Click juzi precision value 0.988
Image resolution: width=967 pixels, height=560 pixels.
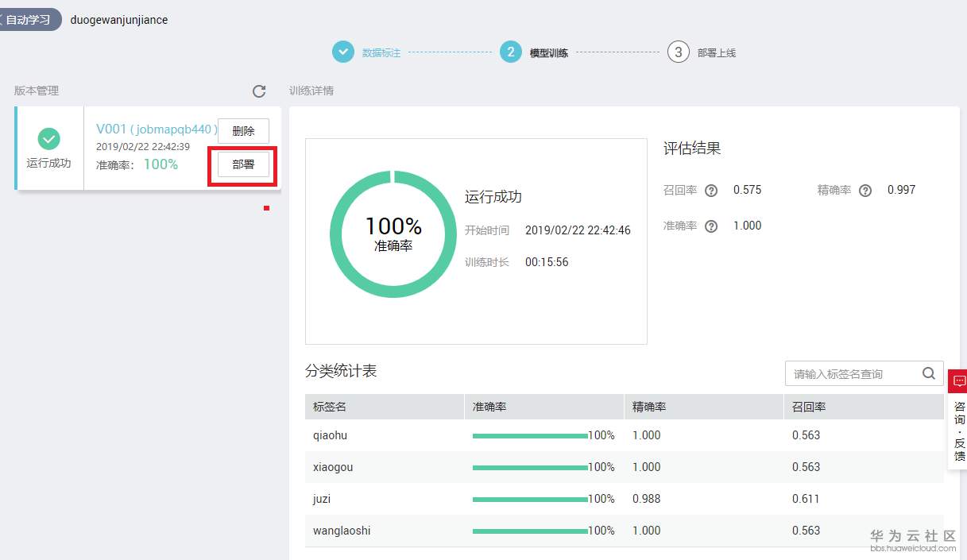646,499
